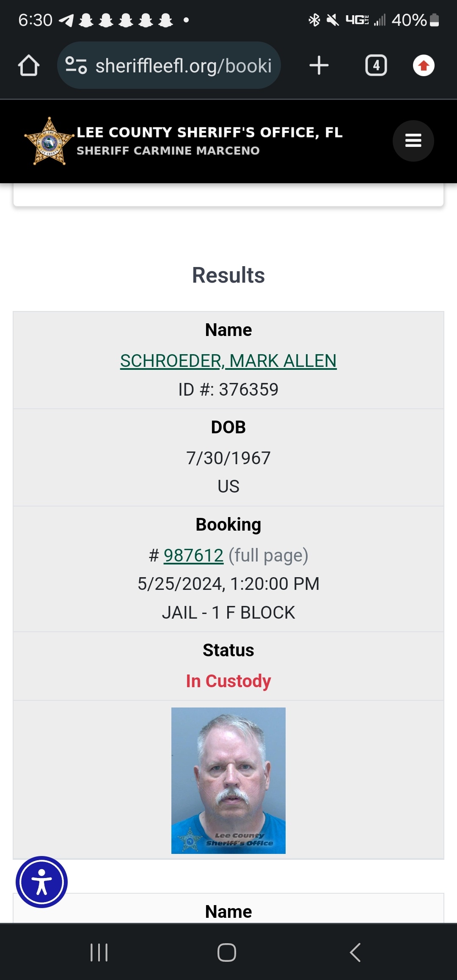The height and width of the screenshot is (980, 457).
Task: Open the hamburger menu in site header
Action: 413,140
